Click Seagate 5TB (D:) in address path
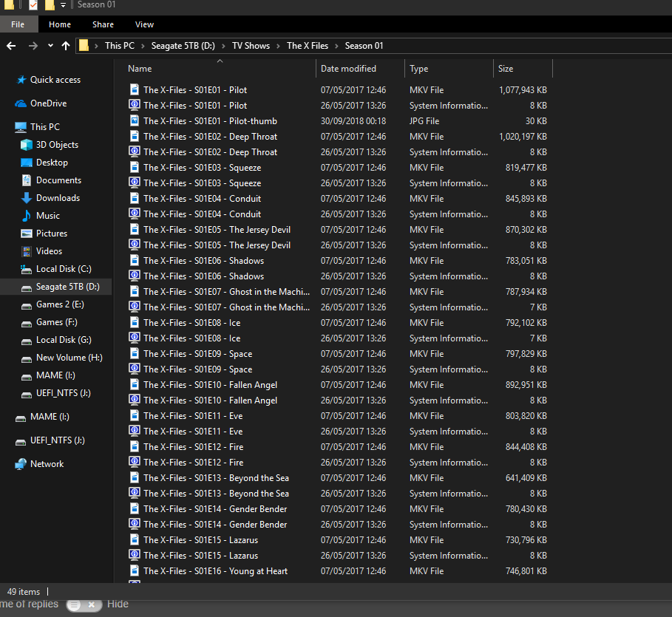672x617 pixels. tap(183, 46)
